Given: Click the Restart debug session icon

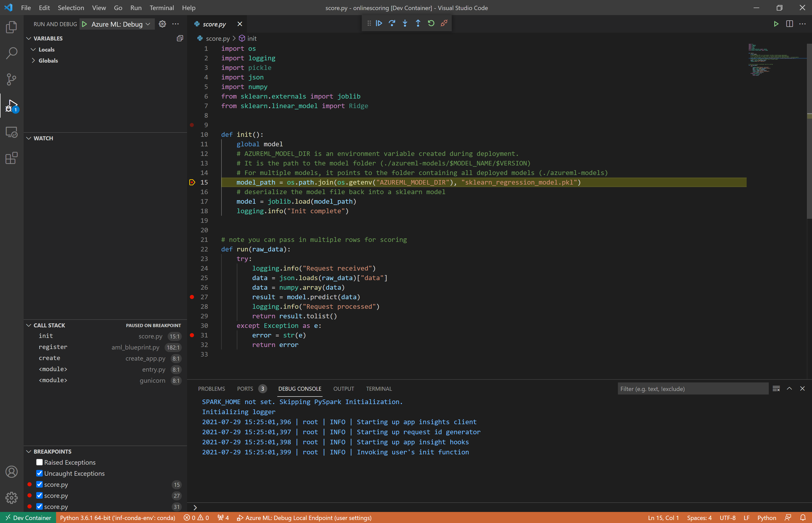Looking at the screenshot, I should point(431,23).
